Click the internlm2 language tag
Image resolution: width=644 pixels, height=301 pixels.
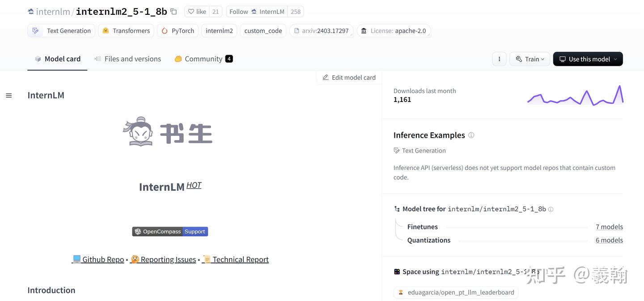(219, 30)
